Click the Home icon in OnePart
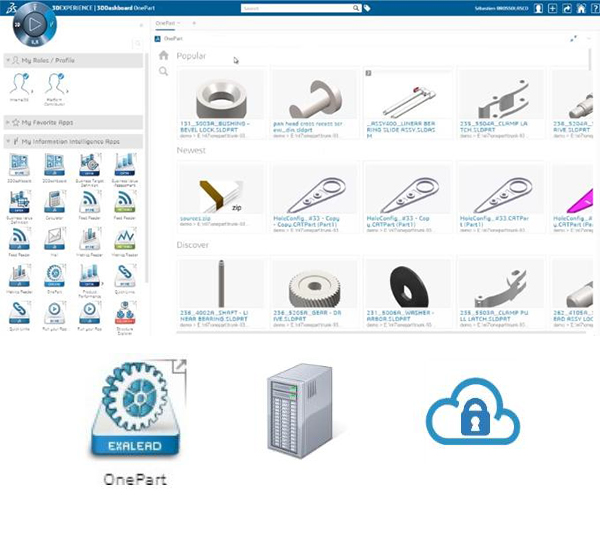The width and height of the screenshot is (600, 537). point(164,56)
